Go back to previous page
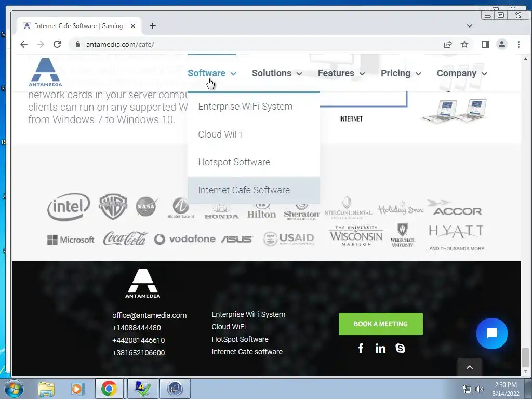This screenshot has width=532, height=399. click(x=24, y=44)
